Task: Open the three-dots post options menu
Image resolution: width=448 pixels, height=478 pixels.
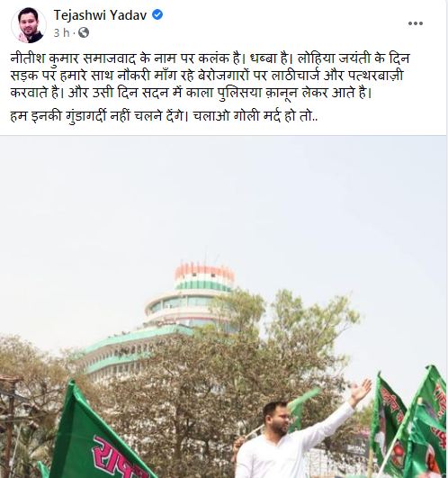Action: point(415,23)
